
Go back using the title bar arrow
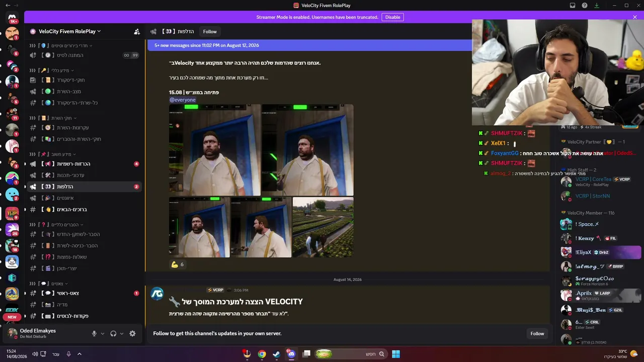coord(8,6)
